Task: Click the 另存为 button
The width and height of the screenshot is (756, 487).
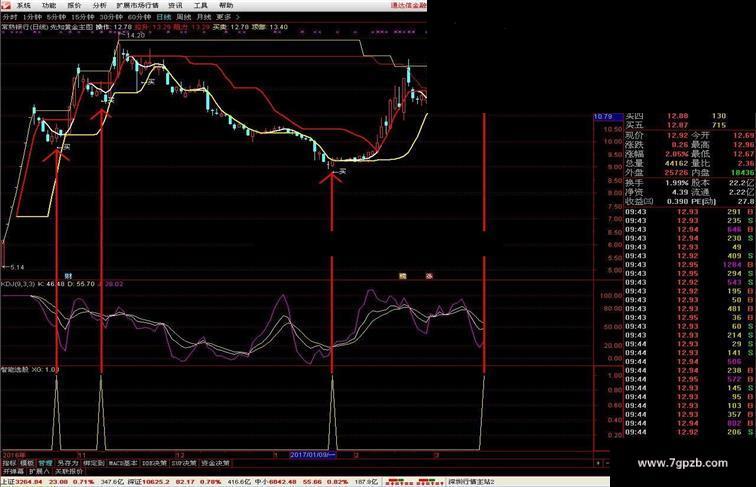Action: 68,463
